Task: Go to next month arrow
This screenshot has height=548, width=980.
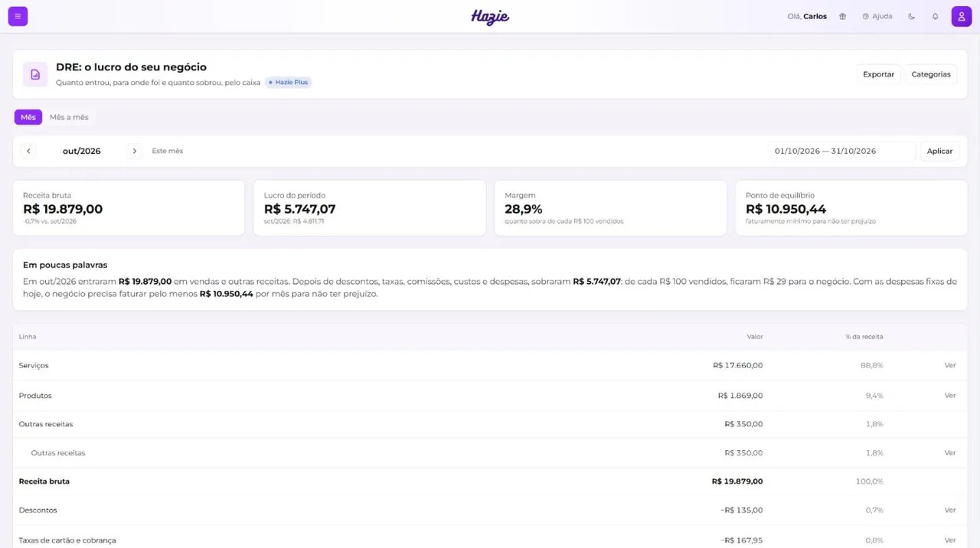Action: [x=135, y=151]
